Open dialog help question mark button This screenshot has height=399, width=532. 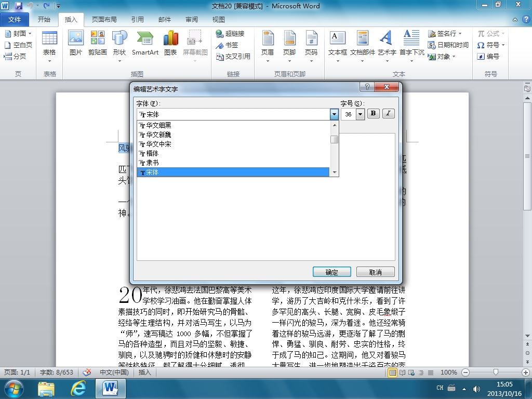367,87
